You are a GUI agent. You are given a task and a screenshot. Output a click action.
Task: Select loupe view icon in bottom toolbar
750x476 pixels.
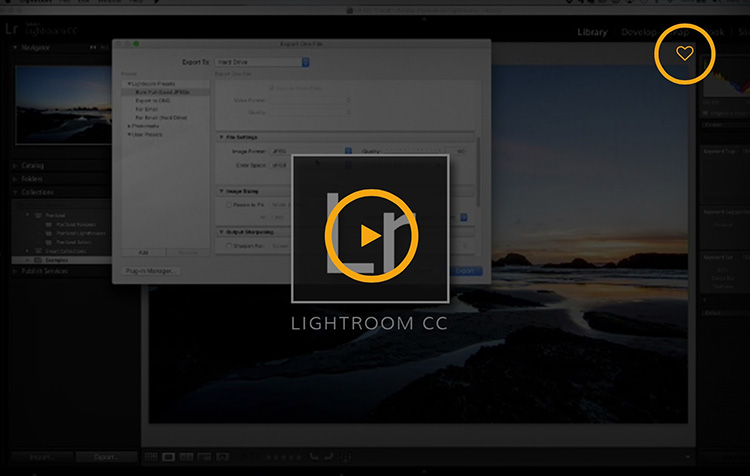167,457
